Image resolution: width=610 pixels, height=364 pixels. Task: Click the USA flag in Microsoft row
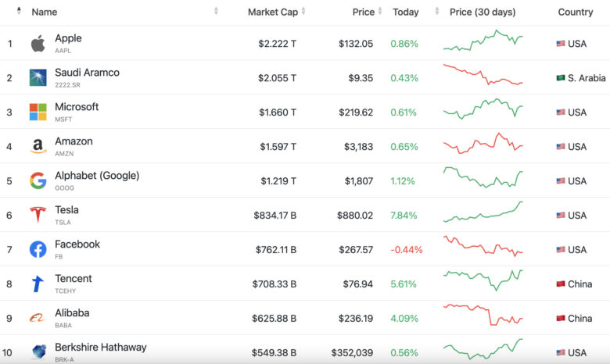(x=561, y=112)
